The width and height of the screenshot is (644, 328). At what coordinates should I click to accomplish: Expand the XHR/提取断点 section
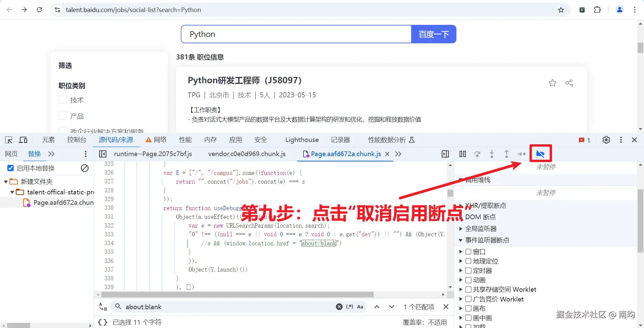point(461,205)
